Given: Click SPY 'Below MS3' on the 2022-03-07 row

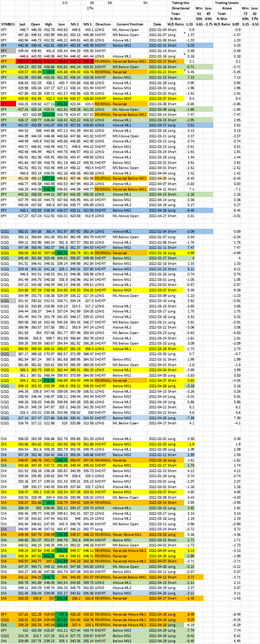Looking at the screenshot, I should [x=130, y=99].
